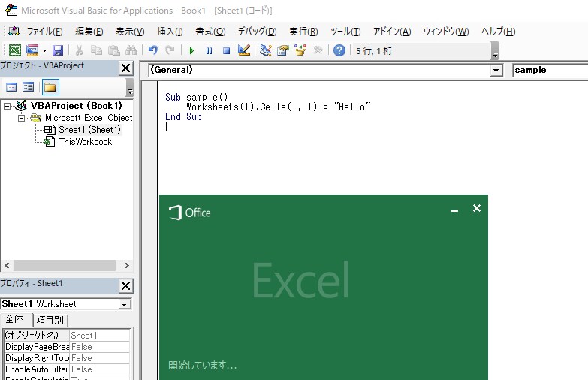Run the macro with green play icon

(x=191, y=50)
